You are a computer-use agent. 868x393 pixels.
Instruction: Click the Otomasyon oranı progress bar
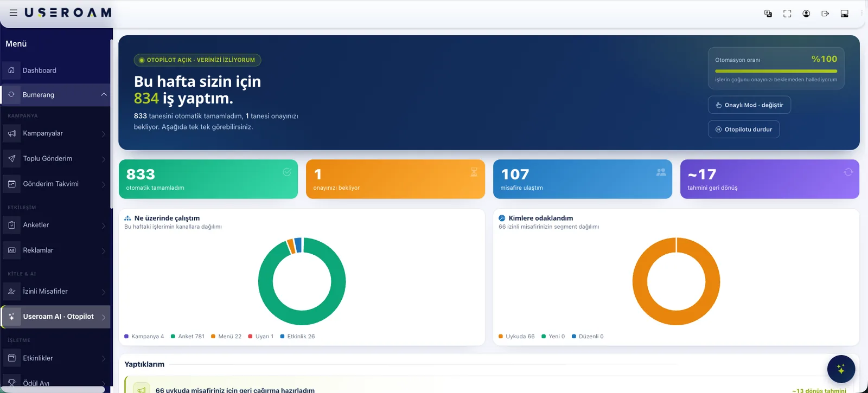(776, 71)
